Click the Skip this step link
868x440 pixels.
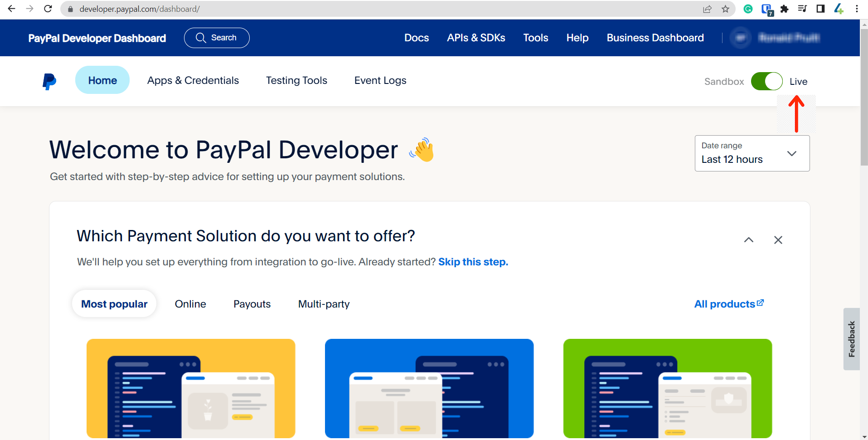[x=473, y=262]
